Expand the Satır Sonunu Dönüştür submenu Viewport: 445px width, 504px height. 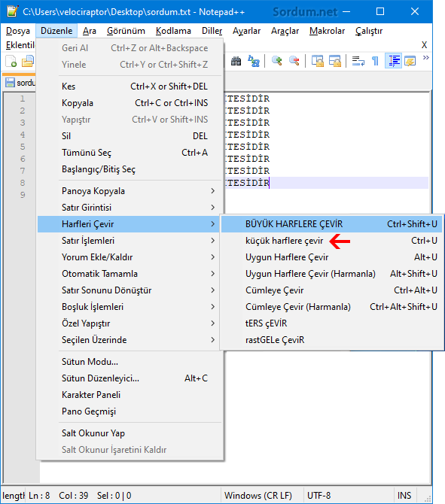point(130,290)
